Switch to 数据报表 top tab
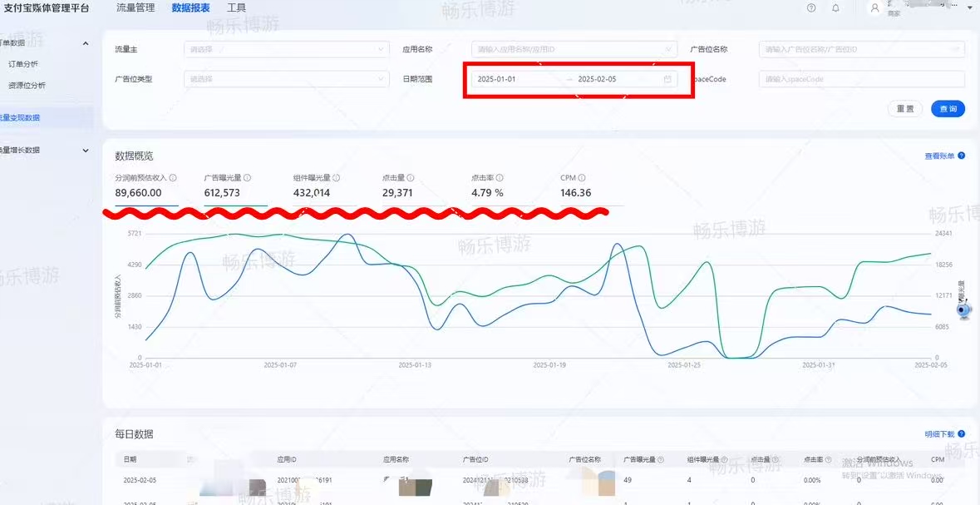 click(x=190, y=8)
